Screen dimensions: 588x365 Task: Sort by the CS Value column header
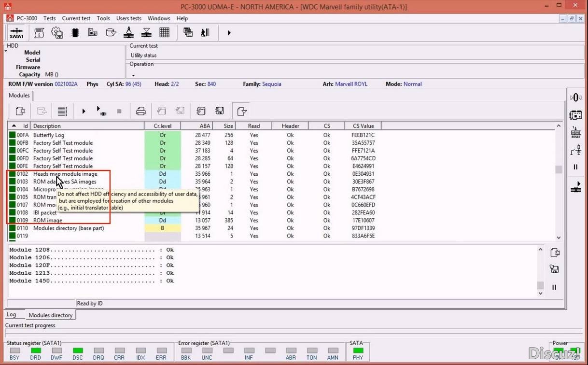[x=363, y=126]
